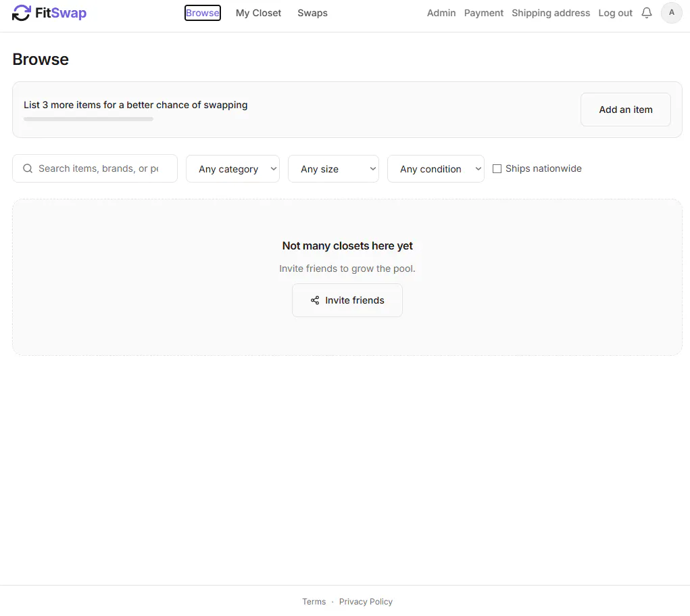Click the Invite friends button
The image size is (690, 616).
tap(347, 300)
